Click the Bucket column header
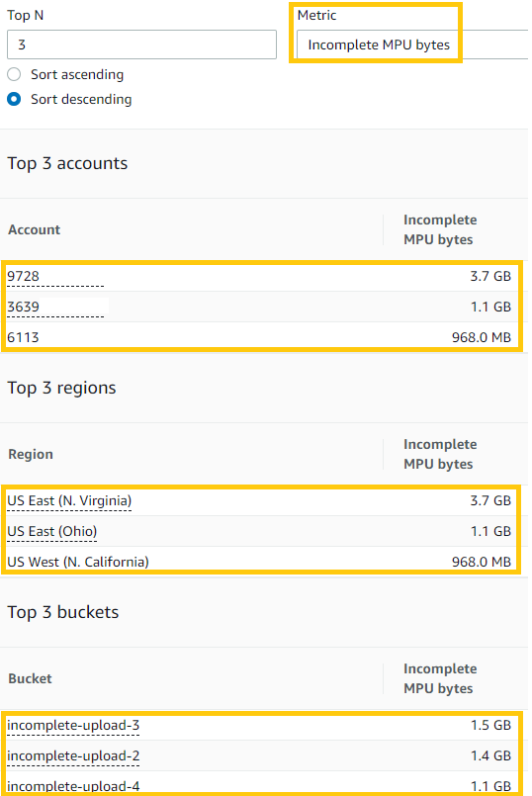532x796 pixels. [30, 678]
